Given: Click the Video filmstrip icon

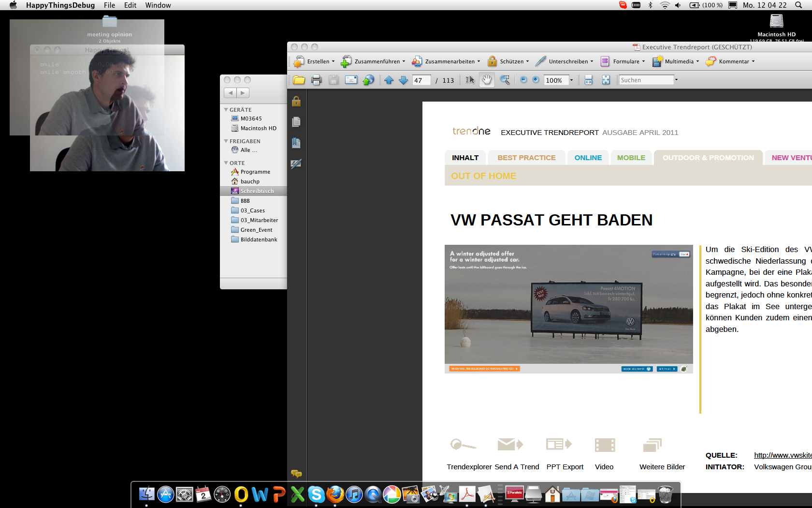Looking at the screenshot, I should pos(605,445).
